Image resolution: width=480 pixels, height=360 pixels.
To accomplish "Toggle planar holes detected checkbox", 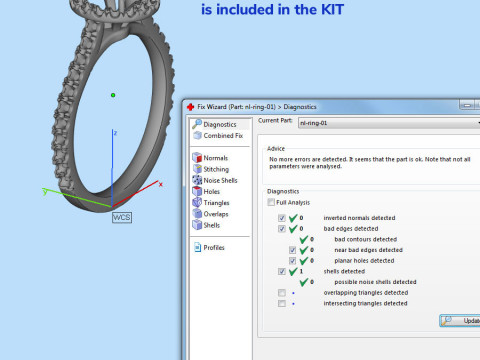I will point(292,261).
